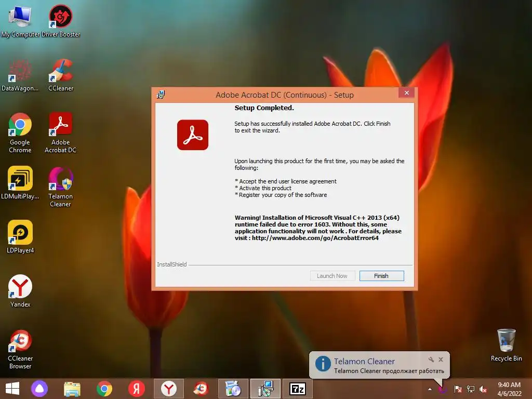Click Finish to exit the wizard
532x399 pixels.
[x=382, y=276]
